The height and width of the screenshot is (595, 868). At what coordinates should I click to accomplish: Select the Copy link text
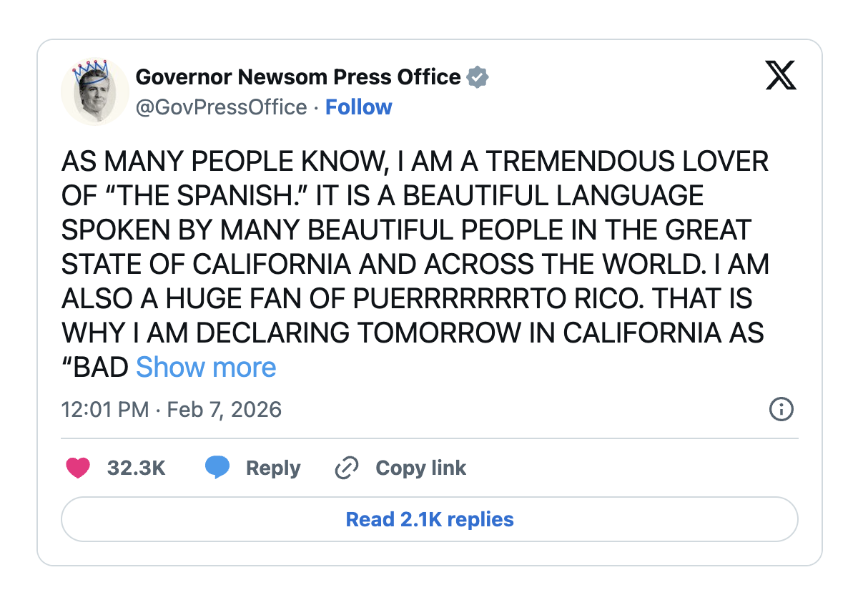pos(420,468)
